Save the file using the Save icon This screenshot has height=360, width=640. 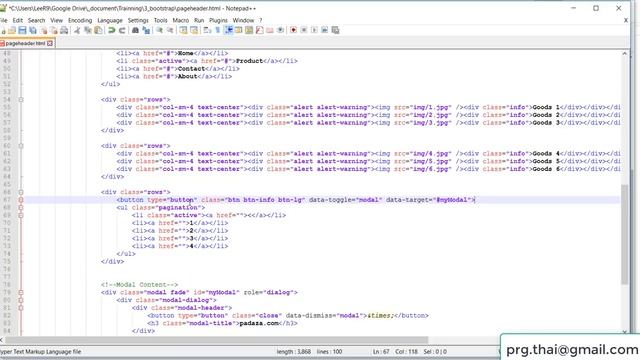22,30
